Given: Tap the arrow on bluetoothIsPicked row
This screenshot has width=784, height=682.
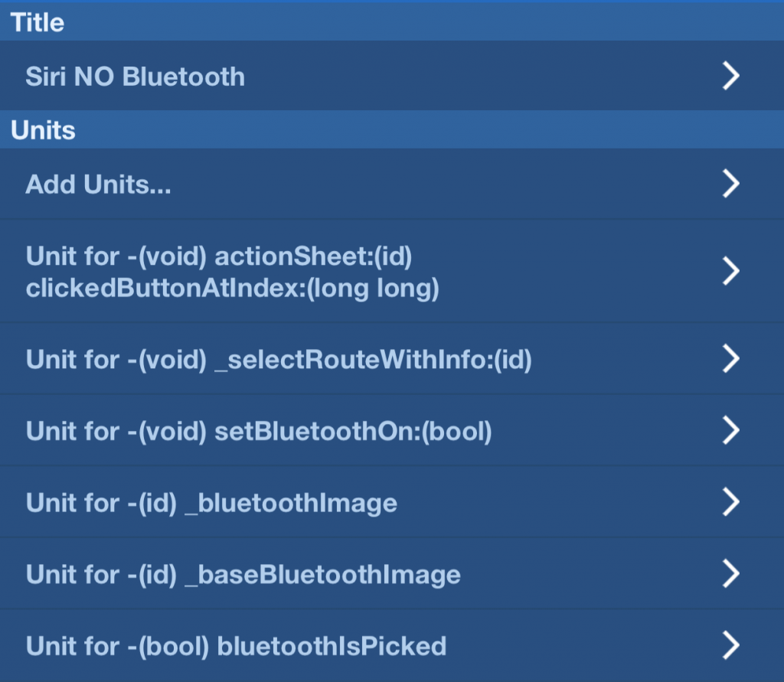Looking at the screenshot, I should [730, 645].
